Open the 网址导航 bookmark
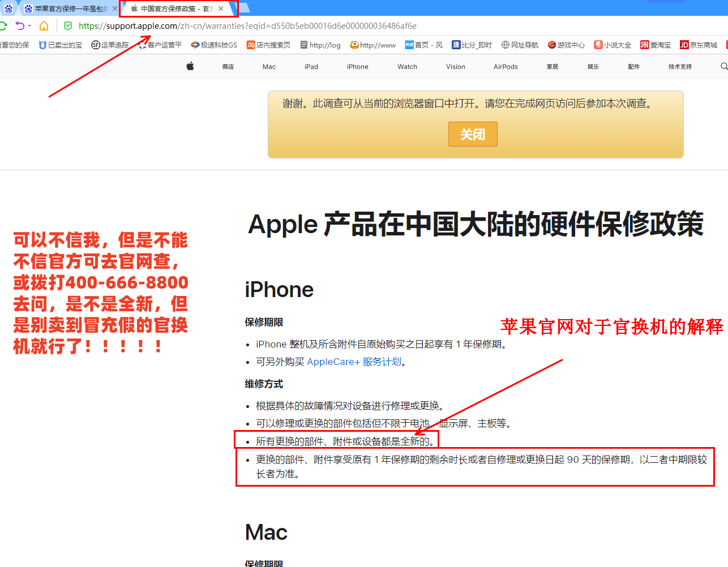Image resolution: width=728 pixels, height=567 pixels. (520, 45)
